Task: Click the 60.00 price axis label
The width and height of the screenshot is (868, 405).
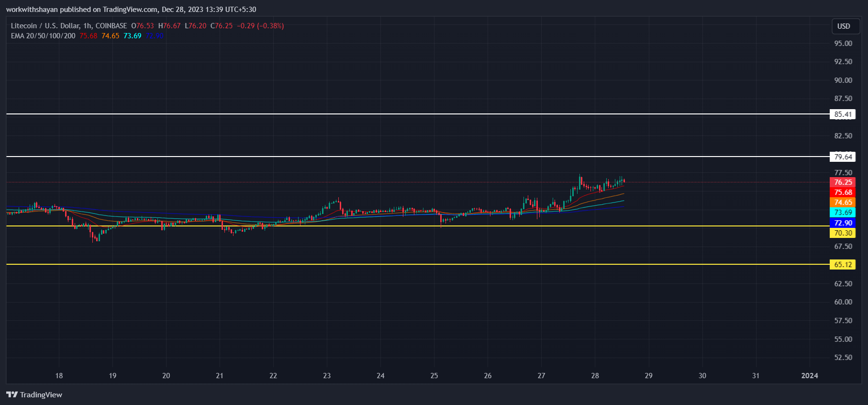Action: [x=843, y=302]
